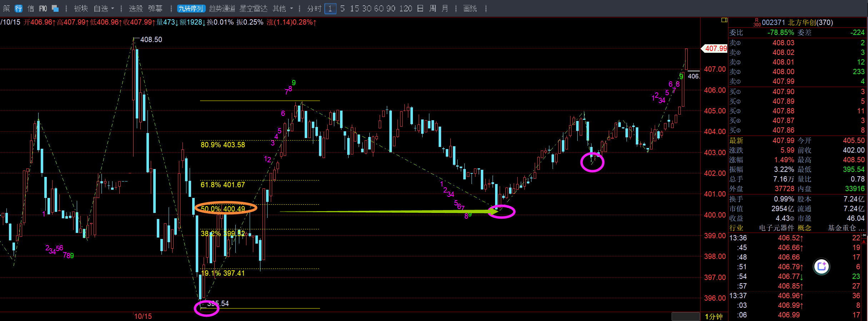Image resolution: width=868 pixels, height=321 pixels.
Task: Click the red up-arrow in tick list scrollbar
Action: pyautogui.click(x=864, y=241)
